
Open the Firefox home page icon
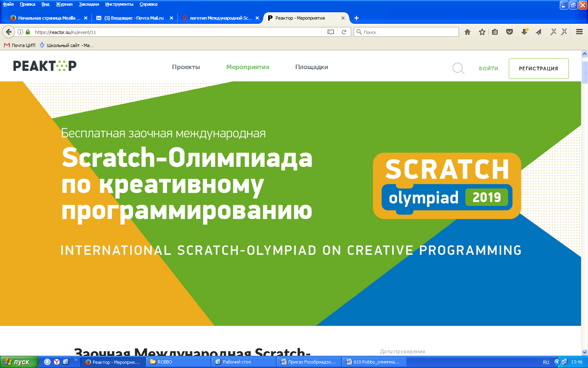pos(468,32)
